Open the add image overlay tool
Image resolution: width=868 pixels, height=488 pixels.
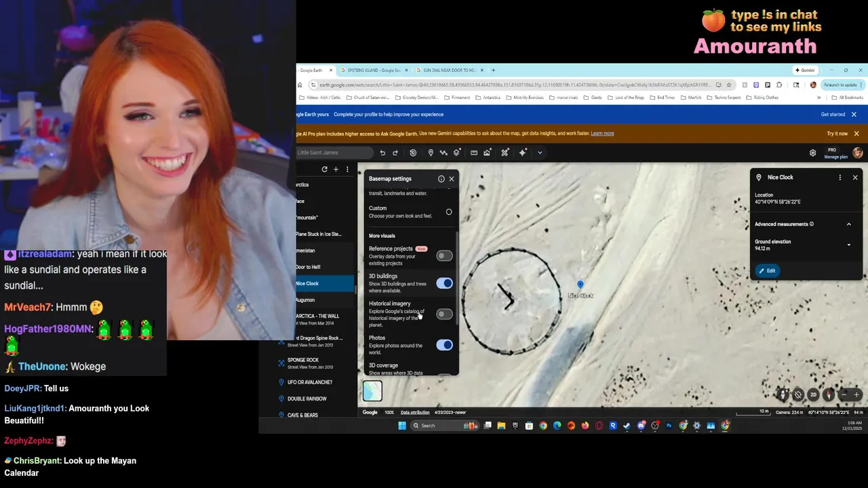pyautogui.click(x=487, y=153)
